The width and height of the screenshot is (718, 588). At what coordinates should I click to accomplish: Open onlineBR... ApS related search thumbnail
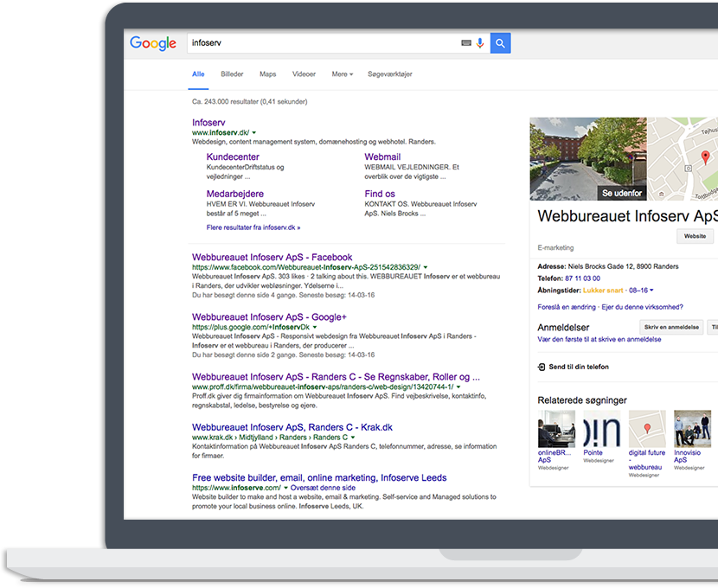tap(556, 429)
